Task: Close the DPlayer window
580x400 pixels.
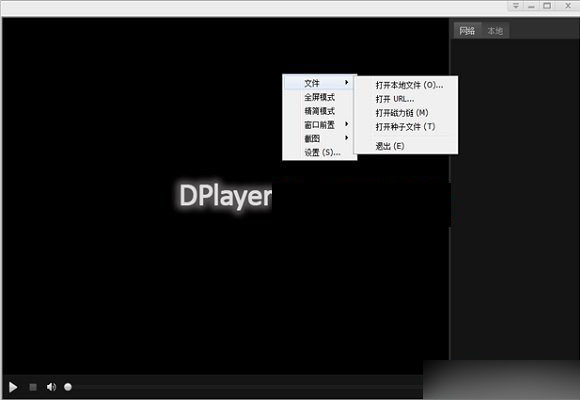Action: click(568, 6)
